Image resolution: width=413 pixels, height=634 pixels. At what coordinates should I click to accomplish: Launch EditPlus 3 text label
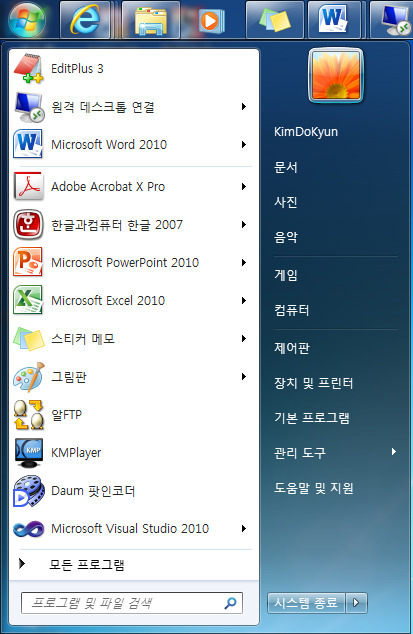pos(77,69)
